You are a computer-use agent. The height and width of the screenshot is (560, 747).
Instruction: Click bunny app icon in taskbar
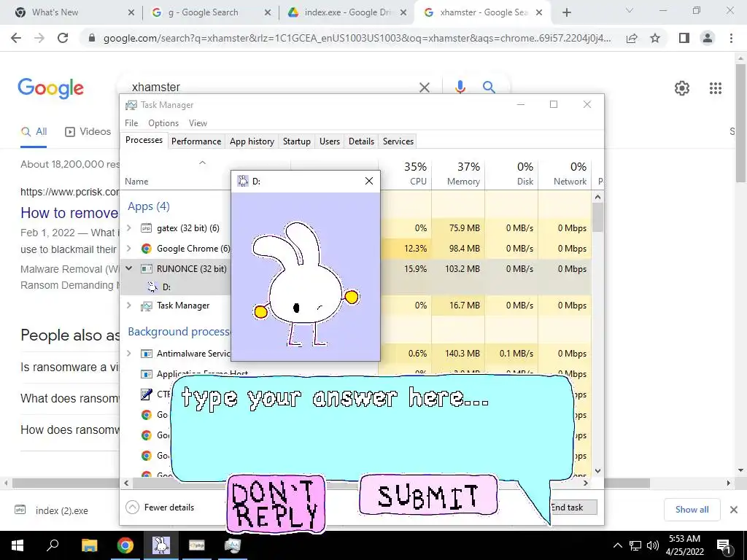pyautogui.click(x=161, y=545)
